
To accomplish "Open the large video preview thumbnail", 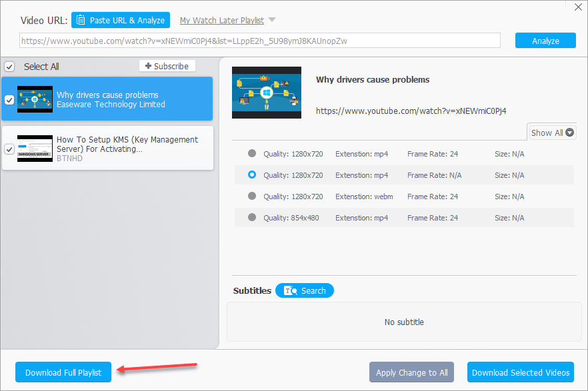I will tap(267, 93).
